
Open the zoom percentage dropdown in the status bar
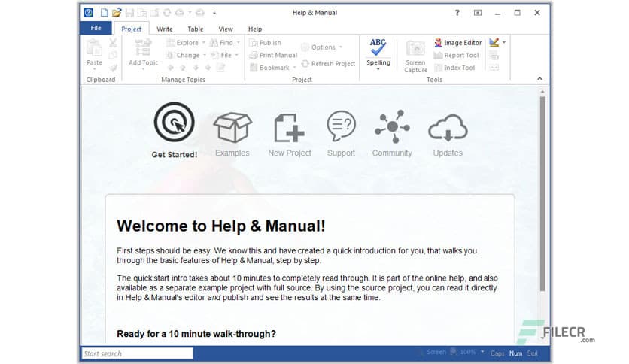click(482, 352)
